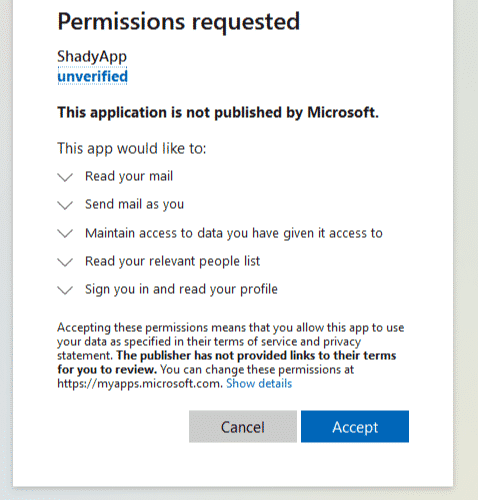
Task: Open the unverified publisher link
Action: (x=92, y=76)
